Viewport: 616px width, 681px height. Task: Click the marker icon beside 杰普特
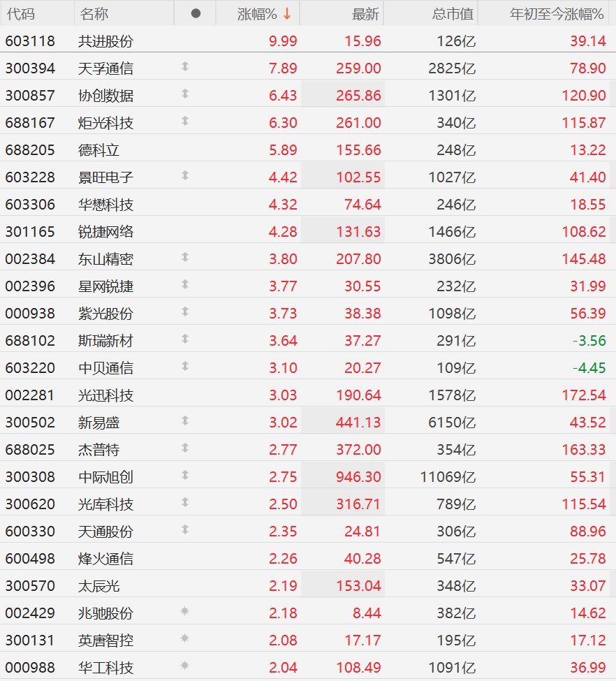[185, 448]
